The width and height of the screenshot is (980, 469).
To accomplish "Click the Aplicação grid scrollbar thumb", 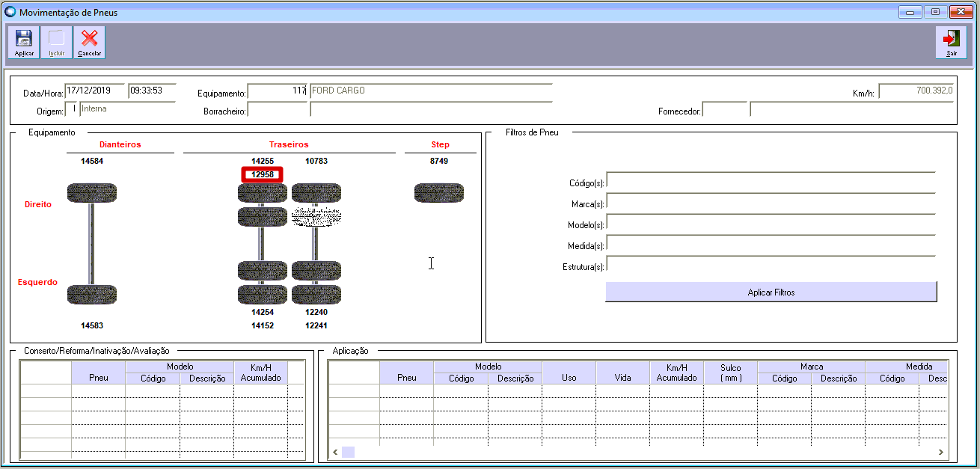I will coord(348,453).
